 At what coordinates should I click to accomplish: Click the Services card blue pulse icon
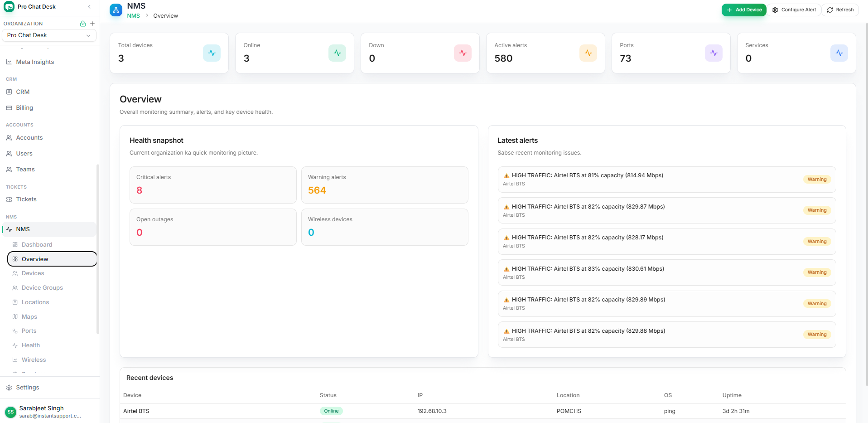pos(839,53)
